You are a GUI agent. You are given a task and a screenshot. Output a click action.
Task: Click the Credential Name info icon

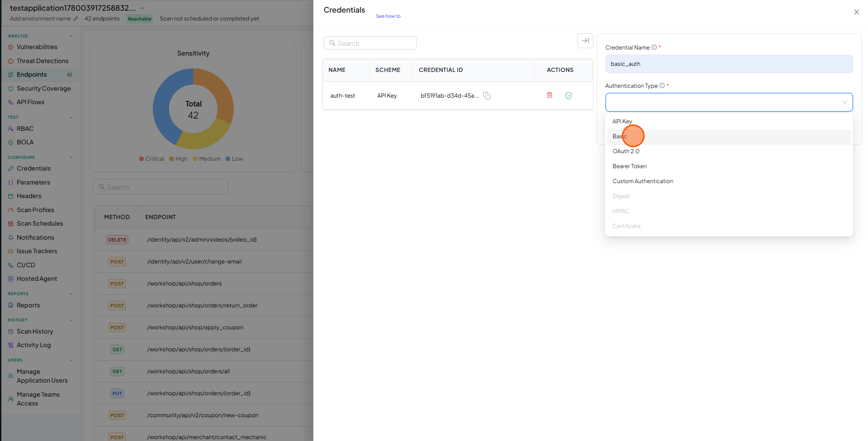[654, 48]
